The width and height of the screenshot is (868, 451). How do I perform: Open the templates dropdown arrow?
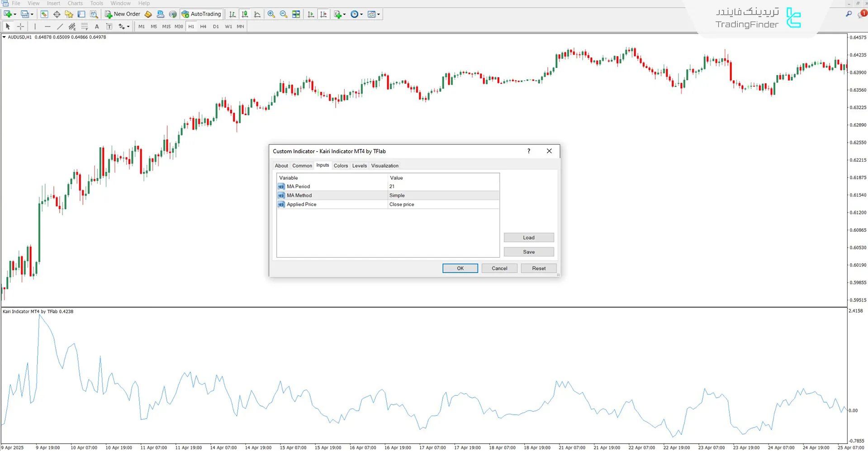click(x=379, y=14)
